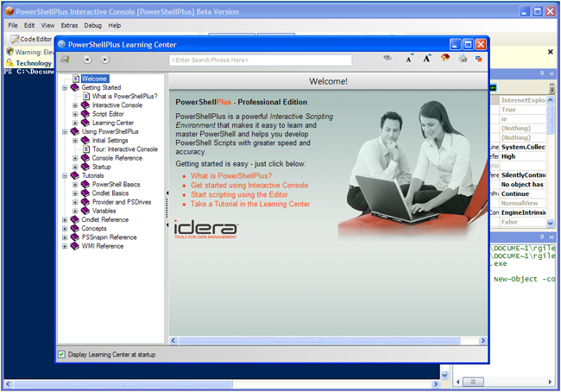Image resolution: width=561 pixels, height=392 pixels.
Task: Dismiss the warning bar with the black X
Action: tap(551, 52)
